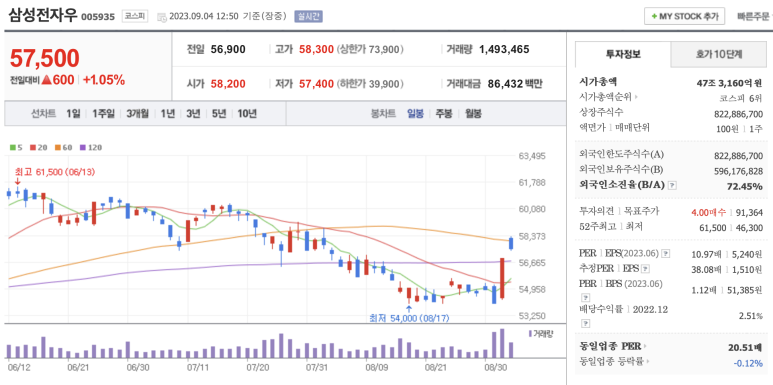This screenshot has height=385, width=773.
Task: Click the 하한가 39,900 text
Action: tap(370, 84)
